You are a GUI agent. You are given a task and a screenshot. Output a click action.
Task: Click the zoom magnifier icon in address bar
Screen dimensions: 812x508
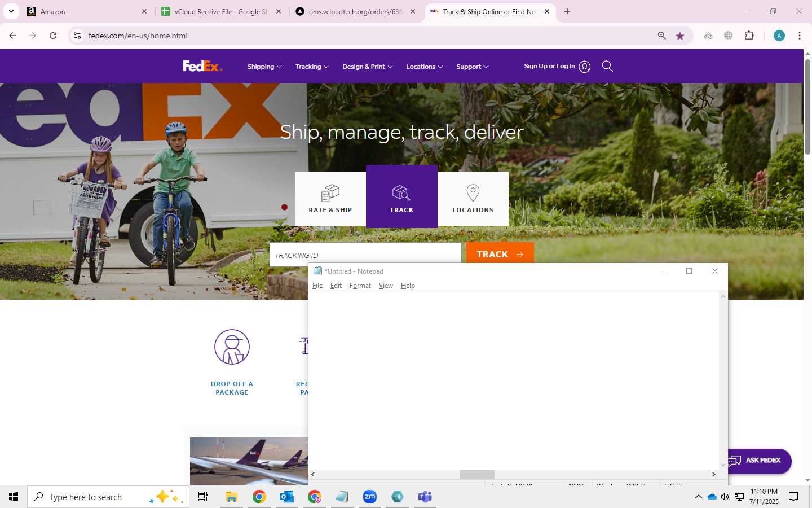[x=662, y=36]
